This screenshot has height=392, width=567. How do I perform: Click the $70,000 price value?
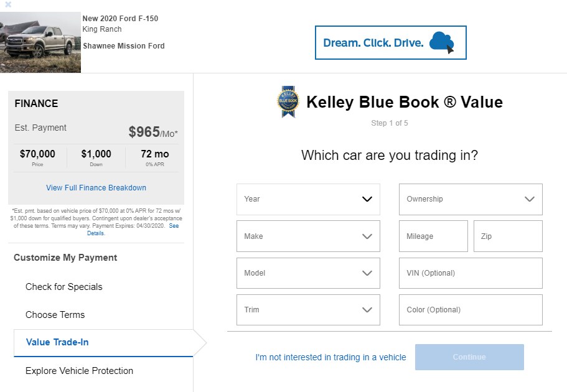pos(37,154)
